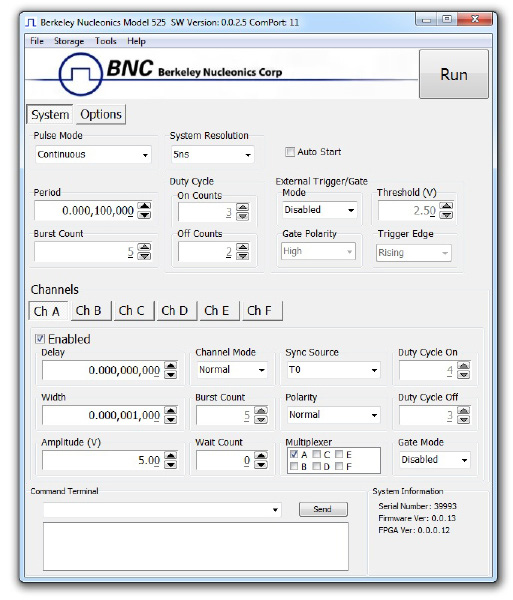Open the System Resolution dropdown
This screenshot has width=513, height=600.
(212, 155)
